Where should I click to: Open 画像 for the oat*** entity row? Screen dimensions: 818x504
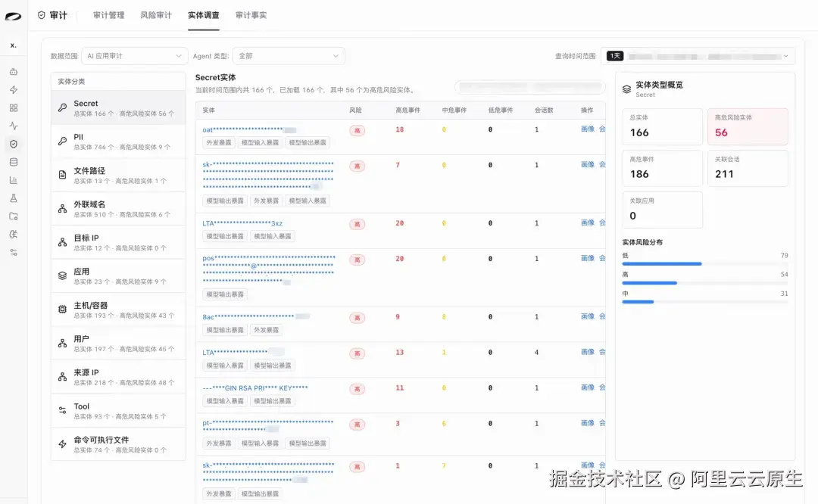pyautogui.click(x=588, y=129)
